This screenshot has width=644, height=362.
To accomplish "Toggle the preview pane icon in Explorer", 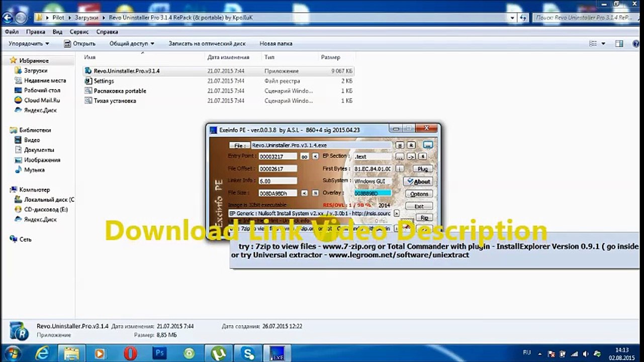I will point(619,44).
